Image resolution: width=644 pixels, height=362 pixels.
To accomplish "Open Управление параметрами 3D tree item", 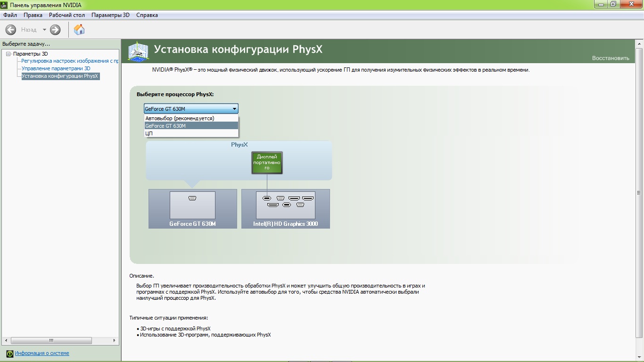I will tap(56, 68).
